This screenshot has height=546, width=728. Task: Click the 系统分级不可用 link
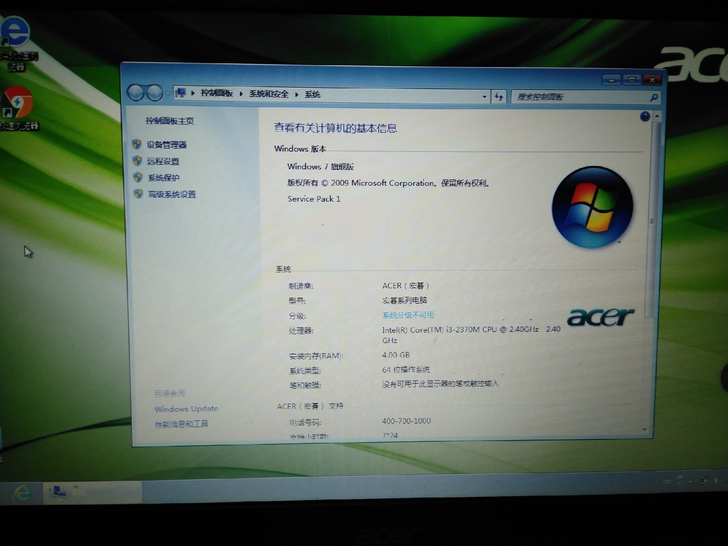tap(408, 315)
